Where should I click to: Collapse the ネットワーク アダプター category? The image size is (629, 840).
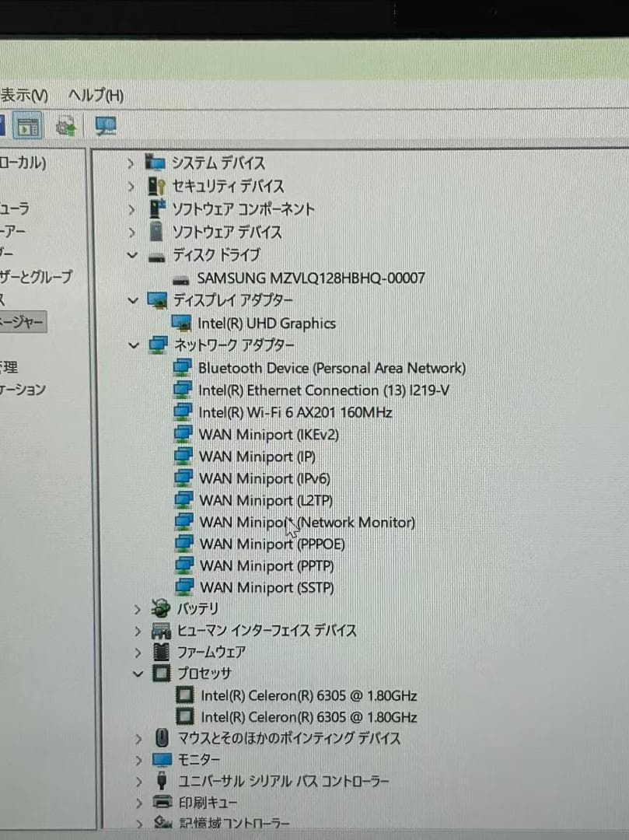coord(133,345)
